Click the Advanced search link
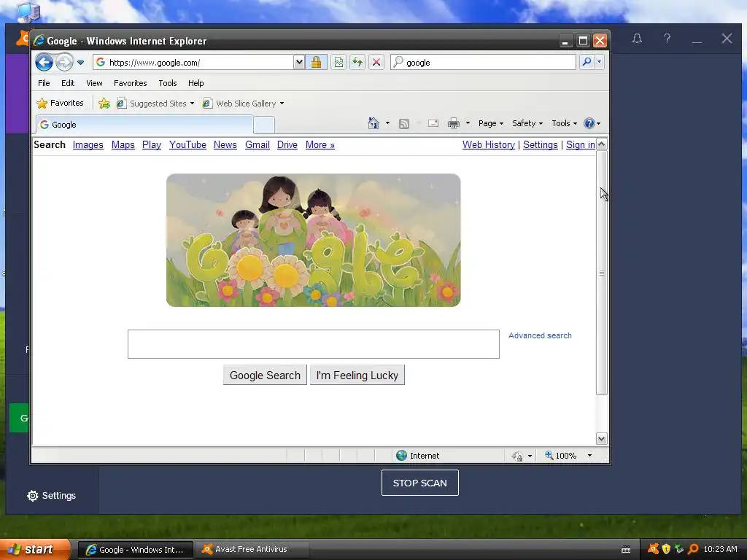Viewport: 747px width, 560px height. click(x=540, y=335)
